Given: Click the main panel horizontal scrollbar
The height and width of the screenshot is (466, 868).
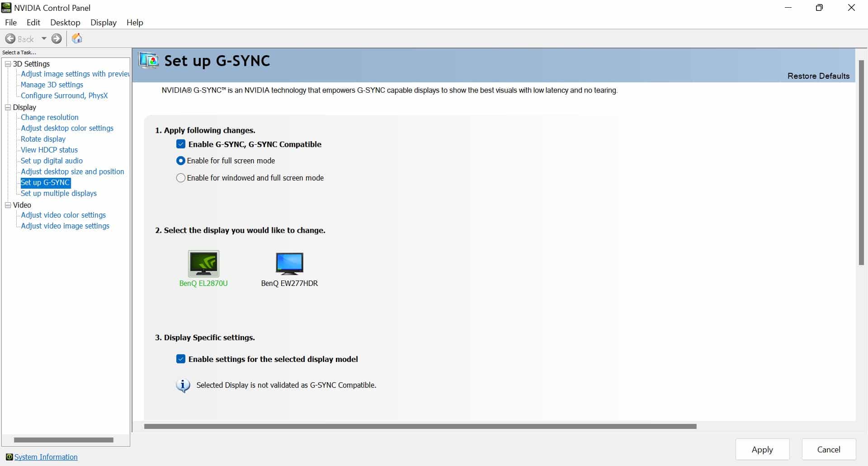Looking at the screenshot, I should [420, 426].
